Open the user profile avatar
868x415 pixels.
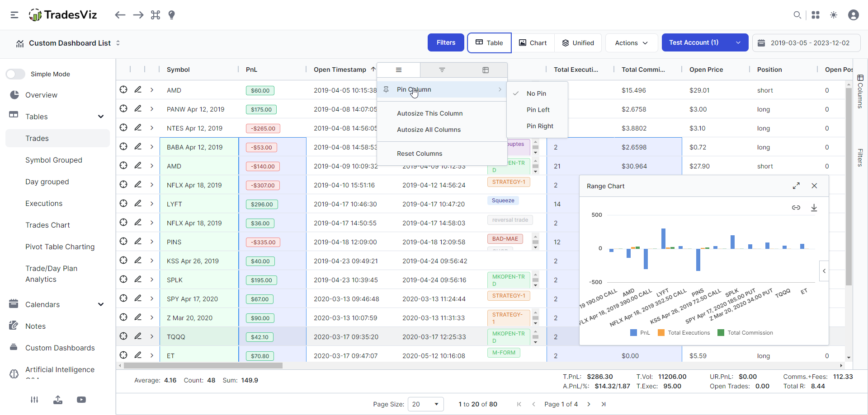pos(854,15)
